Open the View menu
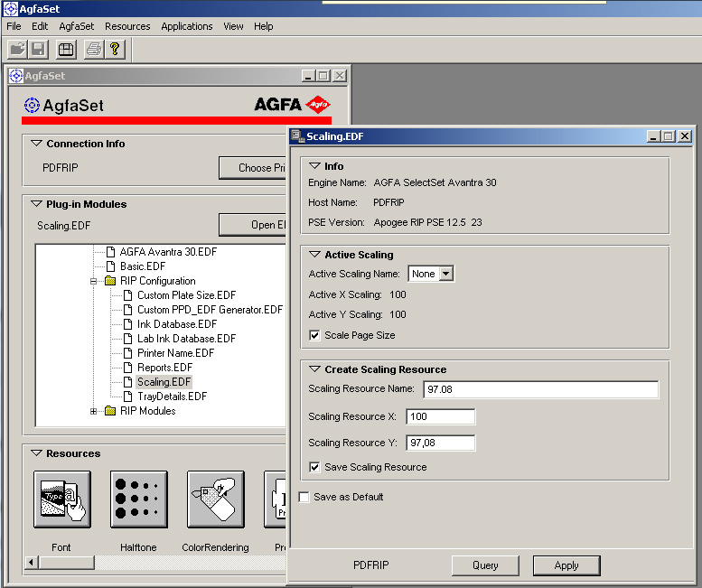Screen dimensions: 702x588 pyautogui.click(x=233, y=26)
